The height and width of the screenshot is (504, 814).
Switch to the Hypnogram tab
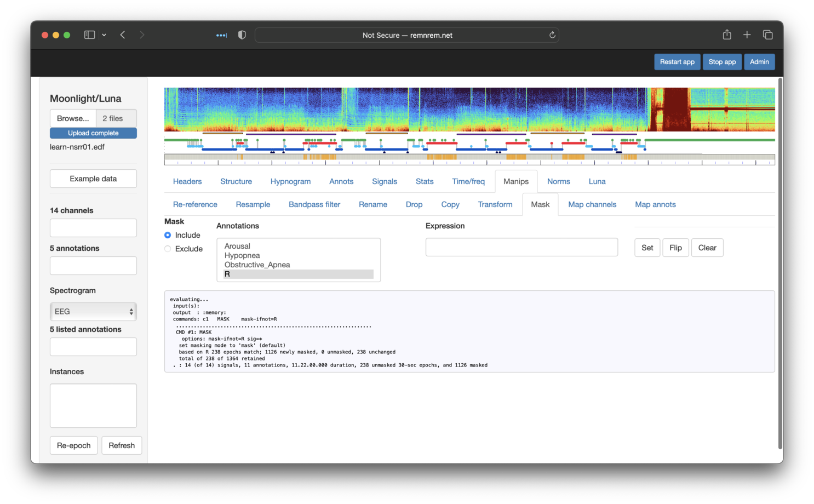point(290,181)
